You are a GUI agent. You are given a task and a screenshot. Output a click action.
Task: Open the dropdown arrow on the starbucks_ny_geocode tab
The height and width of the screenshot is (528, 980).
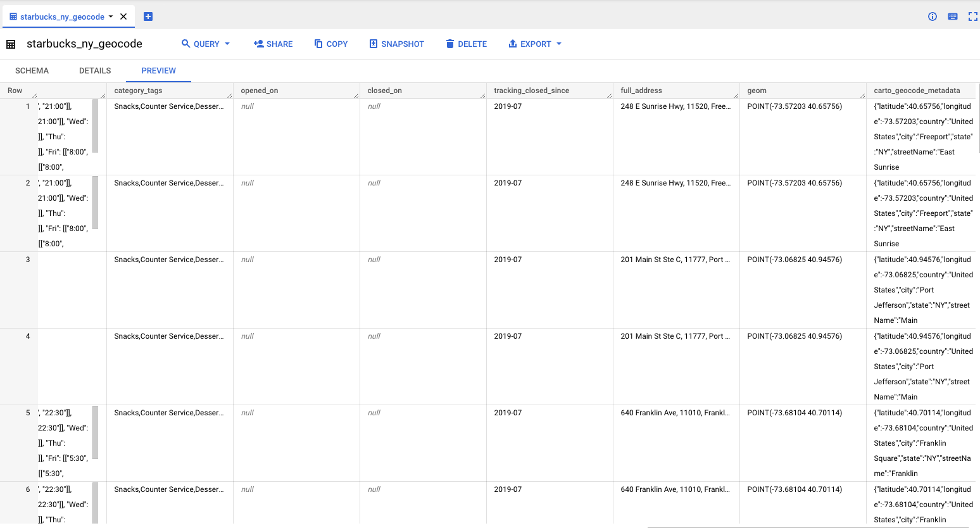111,16
